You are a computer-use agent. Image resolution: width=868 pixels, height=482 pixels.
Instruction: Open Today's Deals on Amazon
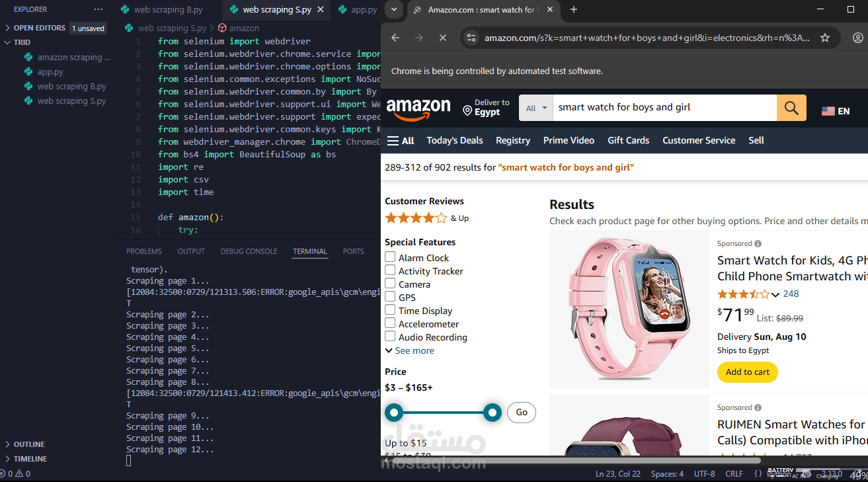tap(455, 140)
